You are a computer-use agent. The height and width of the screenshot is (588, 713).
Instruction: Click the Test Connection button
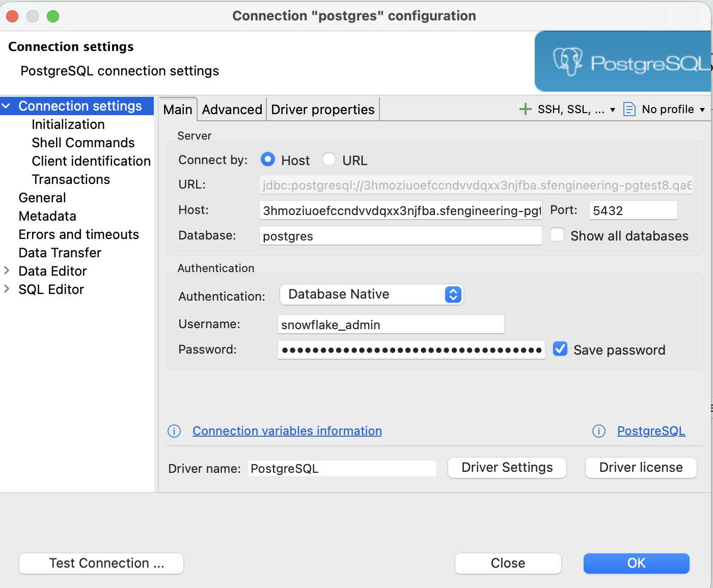[101, 563]
